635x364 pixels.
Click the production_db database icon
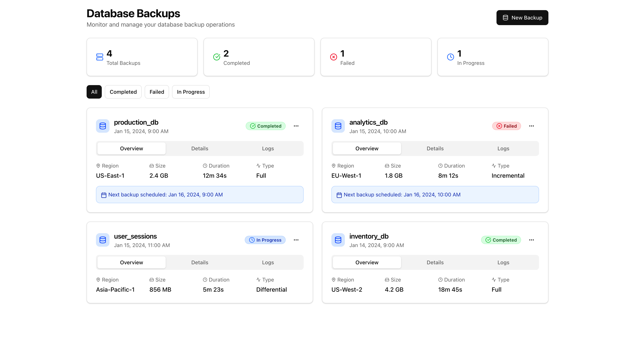[103, 126]
